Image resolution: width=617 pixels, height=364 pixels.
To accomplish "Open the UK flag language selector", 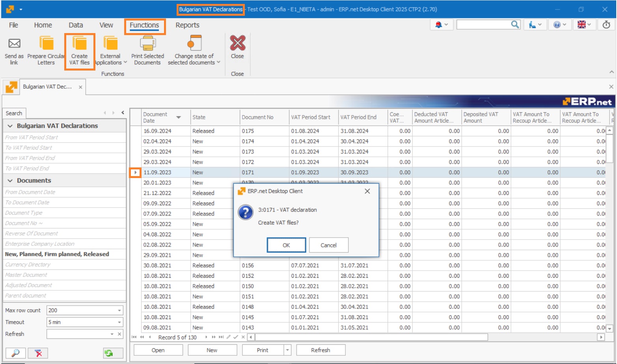I will pyautogui.click(x=584, y=25).
